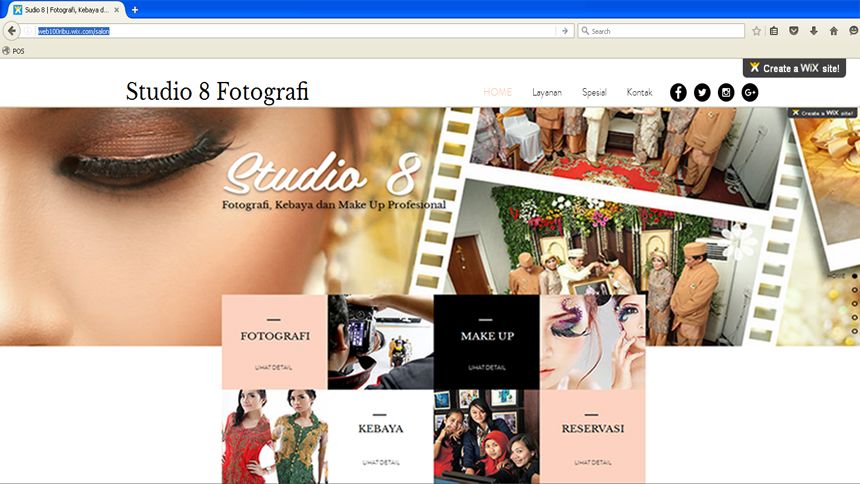Open the RESERVASI tile
This screenshot has height=484, width=860.
tap(592, 429)
